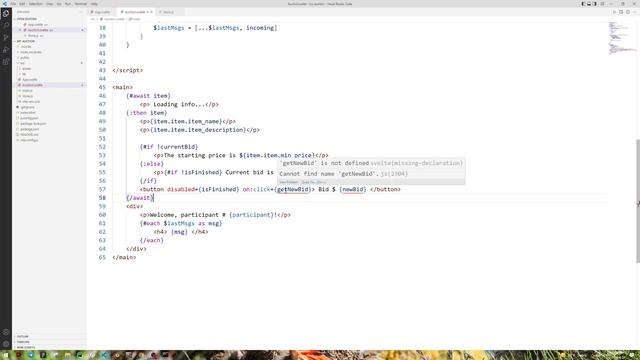
Task: Collapse the project folder section header
Action: click(49, 41)
